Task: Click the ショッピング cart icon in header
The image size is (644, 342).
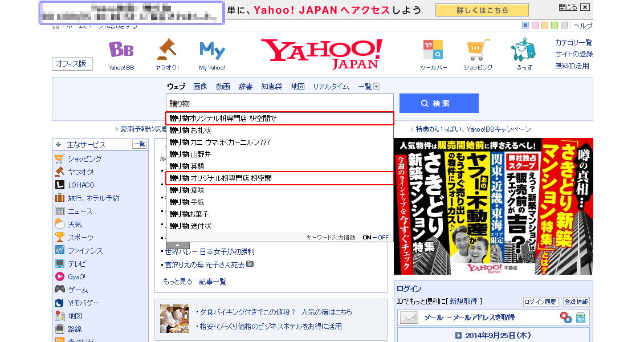Action: (478, 50)
